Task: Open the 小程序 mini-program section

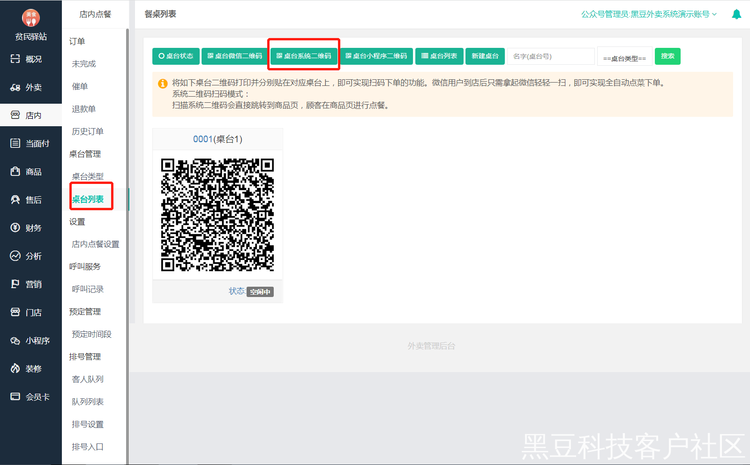Action: [30, 341]
